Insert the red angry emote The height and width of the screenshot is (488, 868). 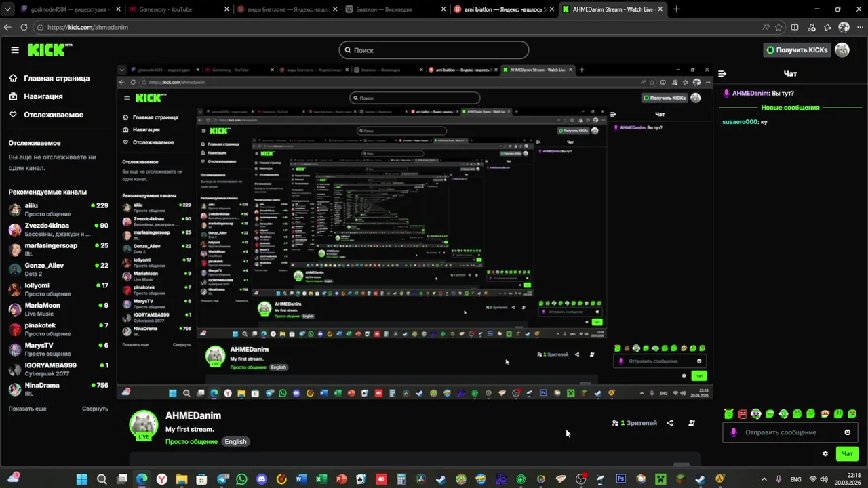pos(743,413)
